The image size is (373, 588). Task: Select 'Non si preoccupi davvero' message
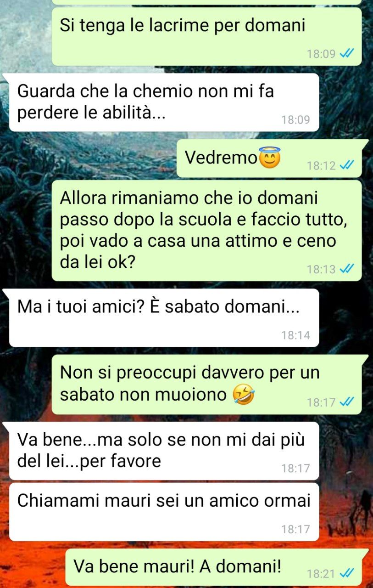[x=207, y=384]
